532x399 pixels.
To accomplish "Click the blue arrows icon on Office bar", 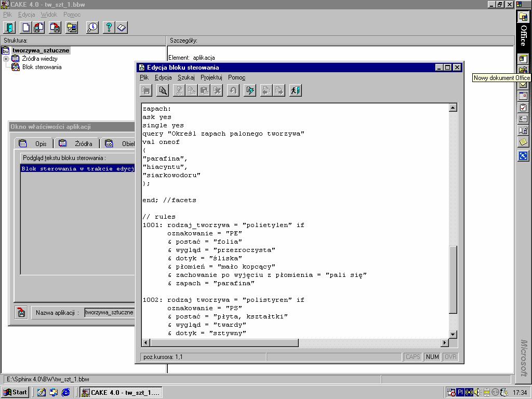I will point(523,156).
